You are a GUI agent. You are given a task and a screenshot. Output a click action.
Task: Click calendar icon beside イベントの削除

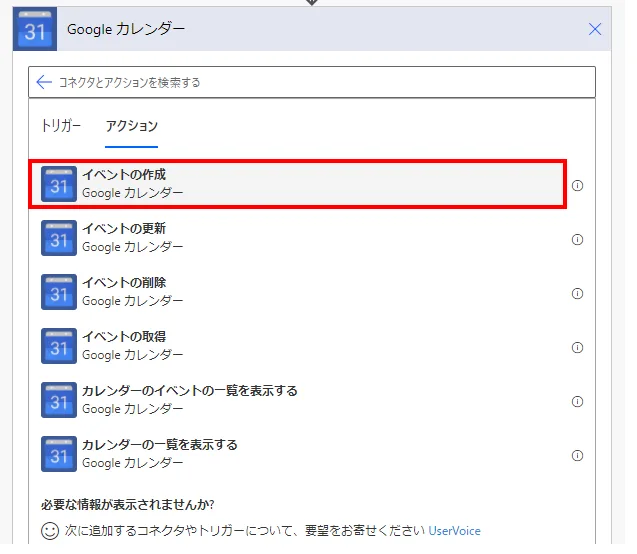click(59, 292)
